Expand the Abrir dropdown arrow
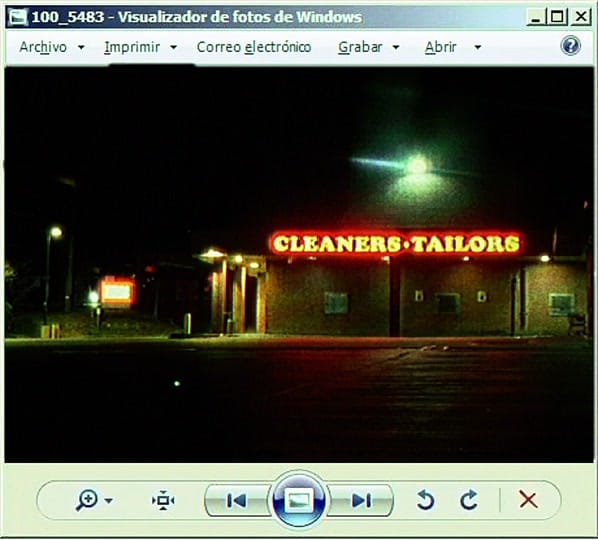The width and height of the screenshot is (598, 540). click(477, 48)
